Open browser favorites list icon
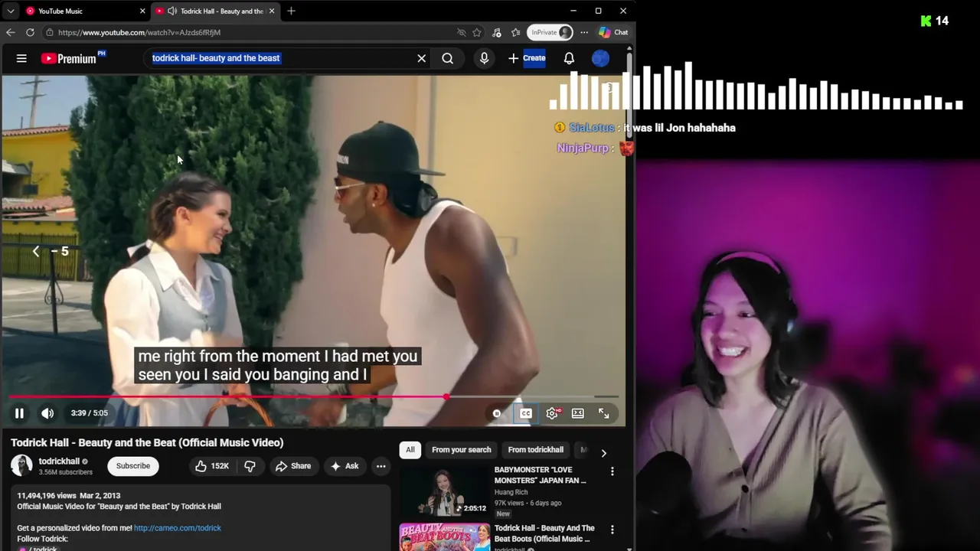Image resolution: width=980 pixels, height=551 pixels. coord(516,32)
